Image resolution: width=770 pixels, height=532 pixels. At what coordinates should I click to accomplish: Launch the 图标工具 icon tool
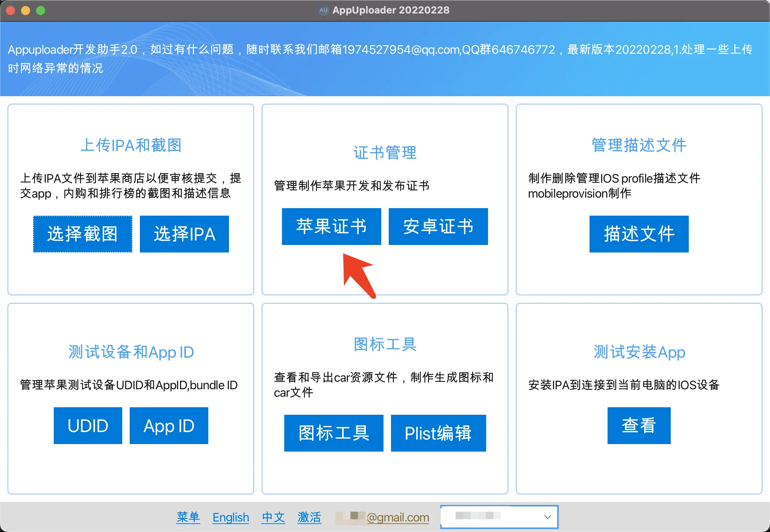click(333, 433)
